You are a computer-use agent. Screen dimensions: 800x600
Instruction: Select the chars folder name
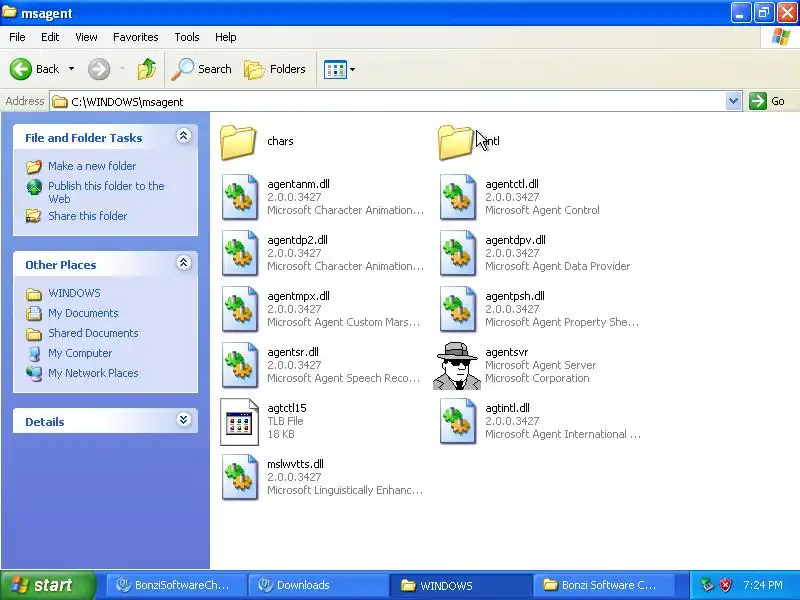(280, 141)
